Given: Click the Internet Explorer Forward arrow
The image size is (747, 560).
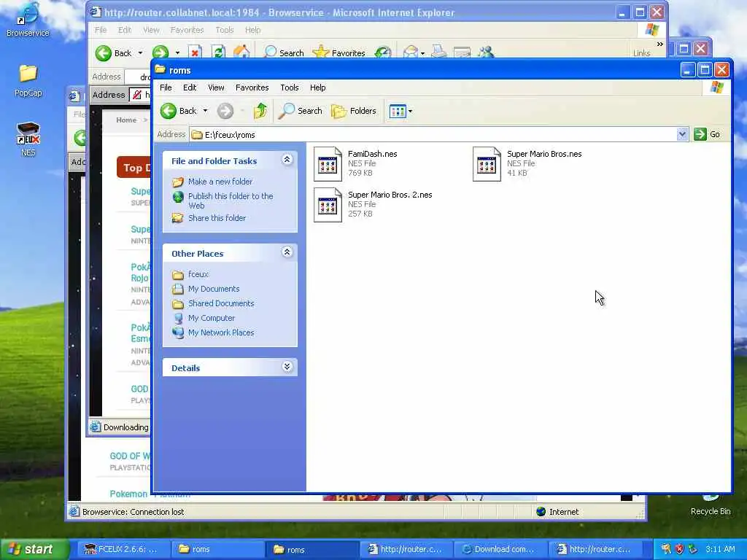Looking at the screenshot, I should [x=160, y=52].
